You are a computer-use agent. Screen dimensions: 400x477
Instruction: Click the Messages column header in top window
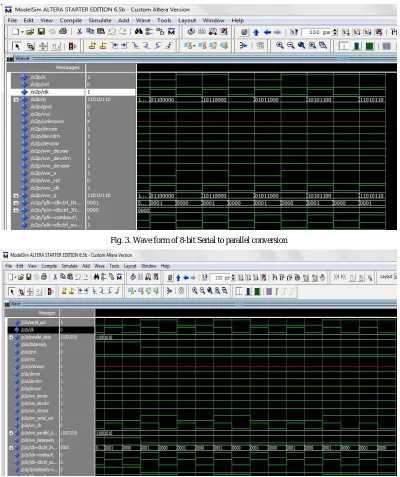click(x=68, y=68)
